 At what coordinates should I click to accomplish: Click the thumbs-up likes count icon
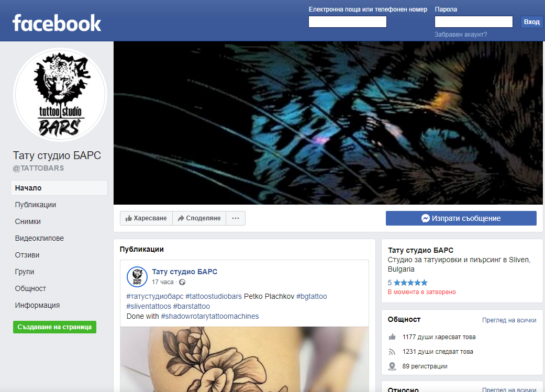[x=392, y=337]
